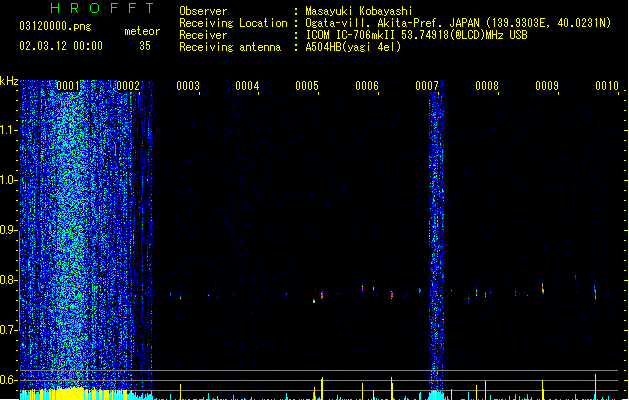Click the Receiving Location label

click(233, 23)
